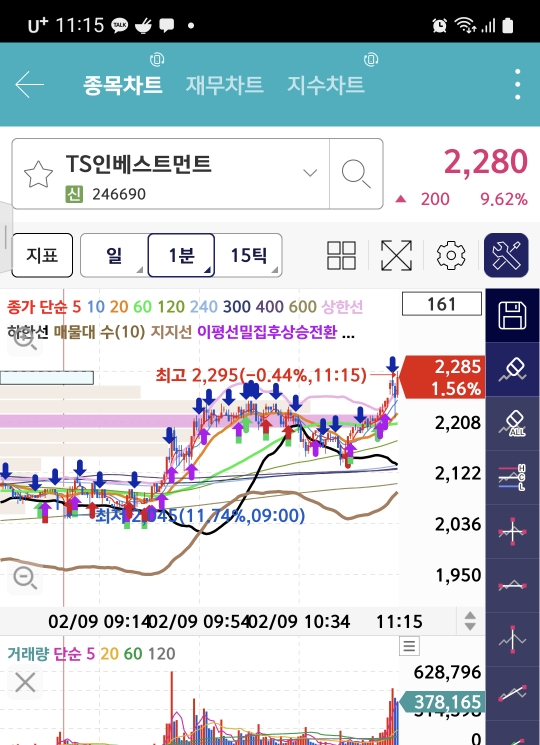Select the 15틱 tick period dropdown
540x745 pixels.
[248, 255]
